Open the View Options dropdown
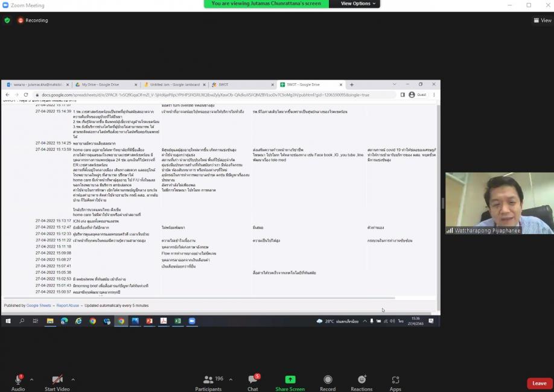554x392 pixels. tap(358, 4)
